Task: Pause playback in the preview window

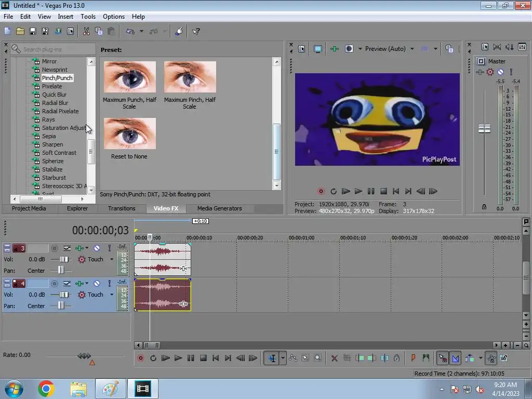Action: pyautogui.click(x=371, y=191)
